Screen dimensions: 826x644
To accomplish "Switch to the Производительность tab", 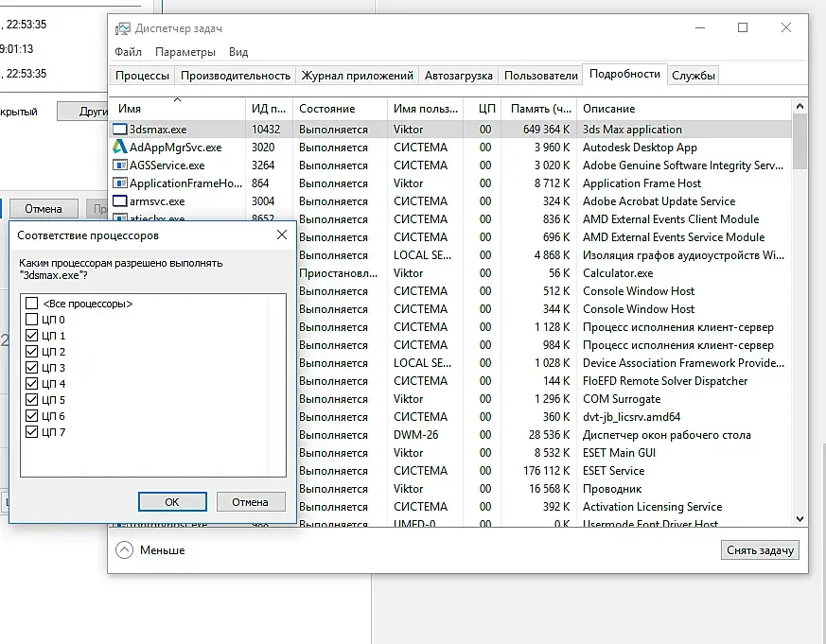I will point(235,76).
